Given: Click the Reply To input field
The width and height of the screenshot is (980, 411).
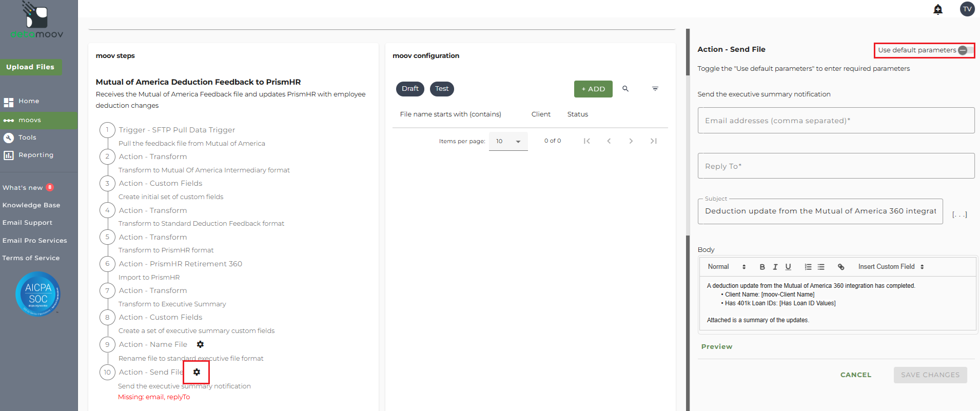Looking at the screenshot, I should click(x=836, y=166).
